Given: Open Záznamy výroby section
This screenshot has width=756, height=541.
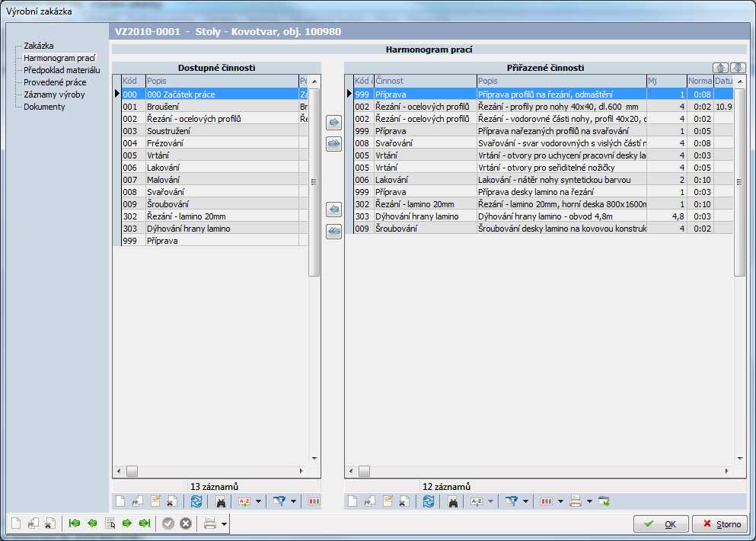Looking at the screenshot, I should coord(54,94).
